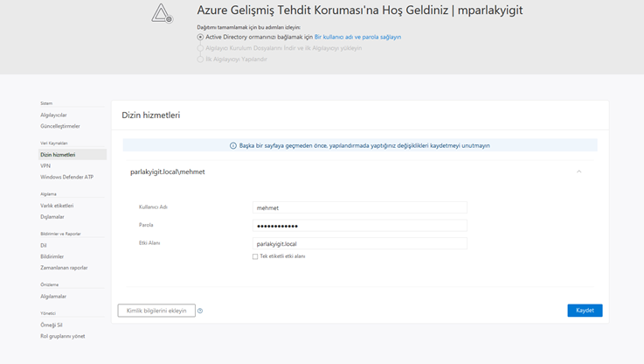Image resolution: width=644 pixels, height=364 pixels.
Task: Click the Veri Kaynakları sidebar section label
Action: (x=54, y=143)
